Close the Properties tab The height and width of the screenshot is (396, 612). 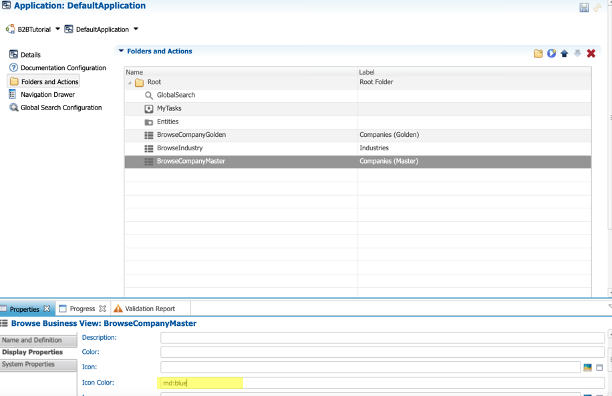(x=47, y=309)
